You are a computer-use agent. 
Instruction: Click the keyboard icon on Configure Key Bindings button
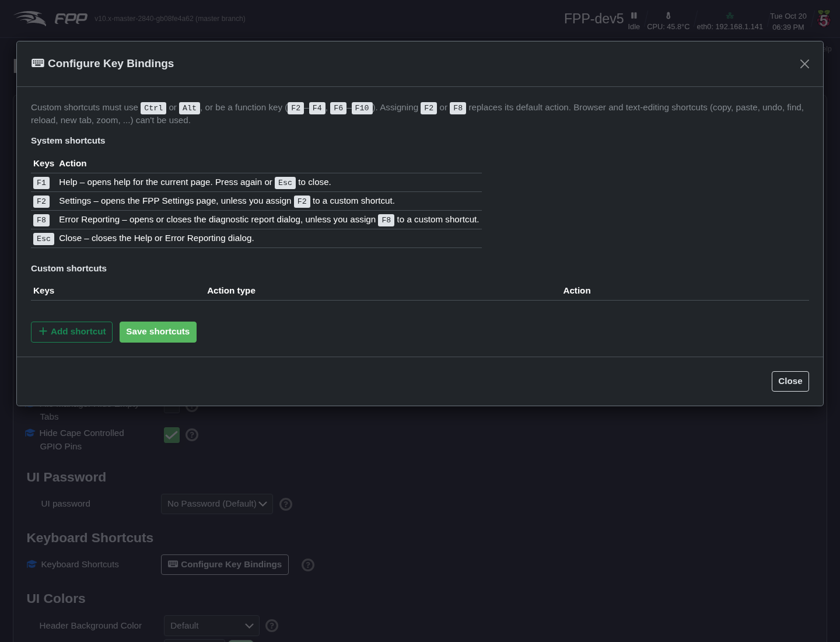pos(173,564)
